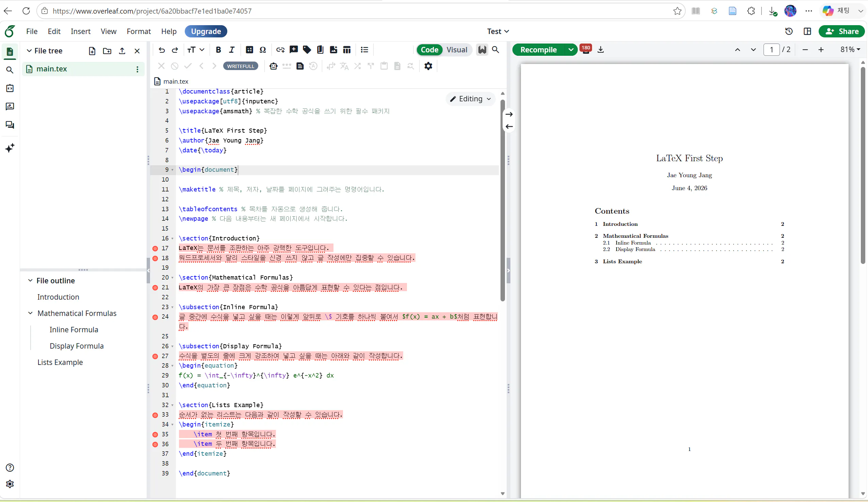
Task: Click the Italic formatting icon
Action: tap(231, 50)
